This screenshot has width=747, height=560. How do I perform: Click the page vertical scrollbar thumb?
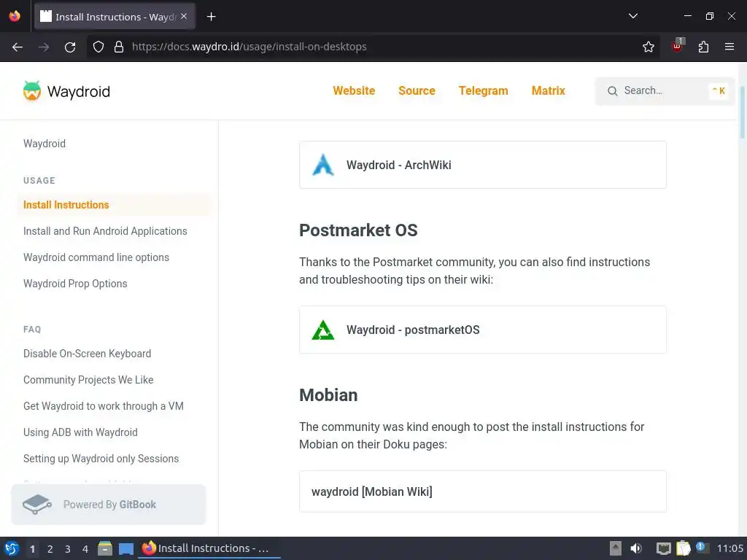coord(742,112)
